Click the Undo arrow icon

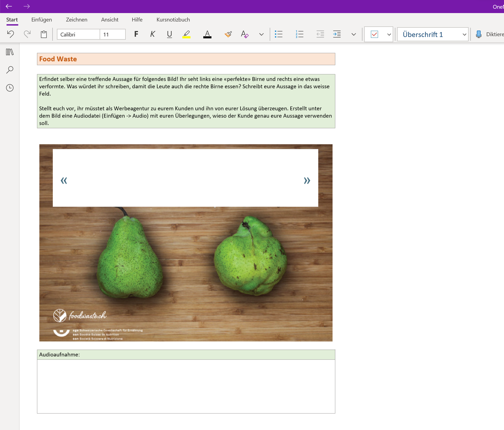tap(10, 34)
